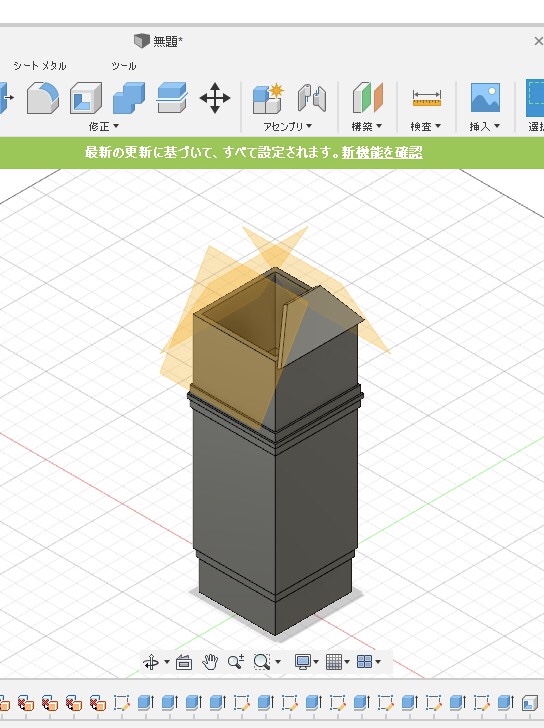This screenshot has width=544, height=728.
Task: Close the 無題* document tab
Action: tap(538, 41)
